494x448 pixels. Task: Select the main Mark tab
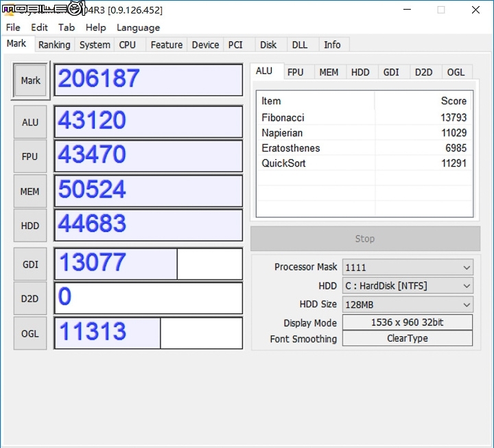pos(16,43)
